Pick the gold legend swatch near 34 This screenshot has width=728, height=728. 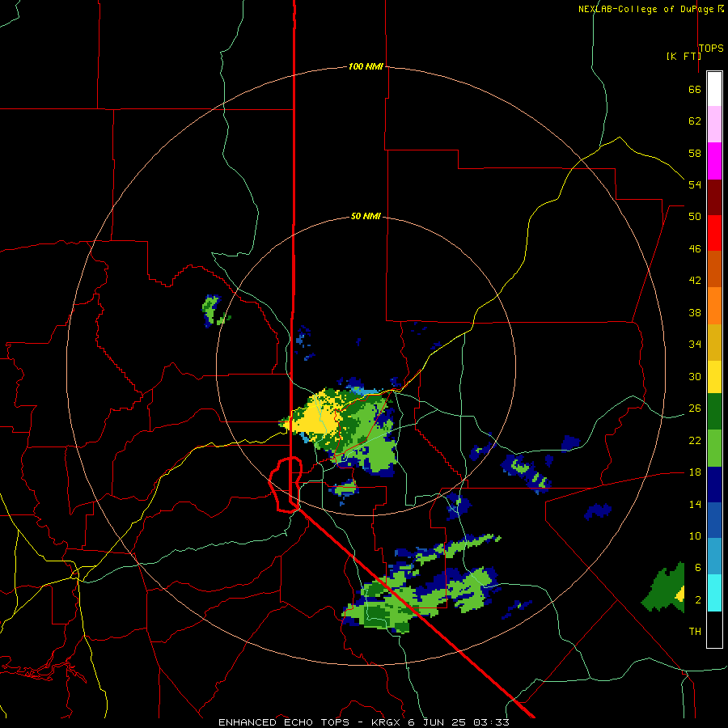(x=714, y=343)
